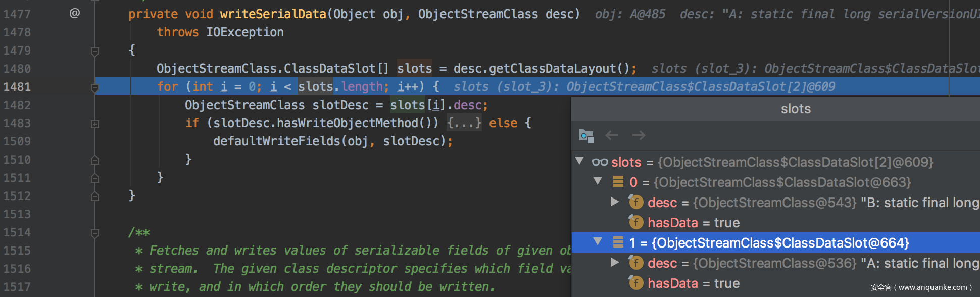Collapse array element 0 in the tree
The height and width of the screenshot is (297, 980).
point(598,181)
